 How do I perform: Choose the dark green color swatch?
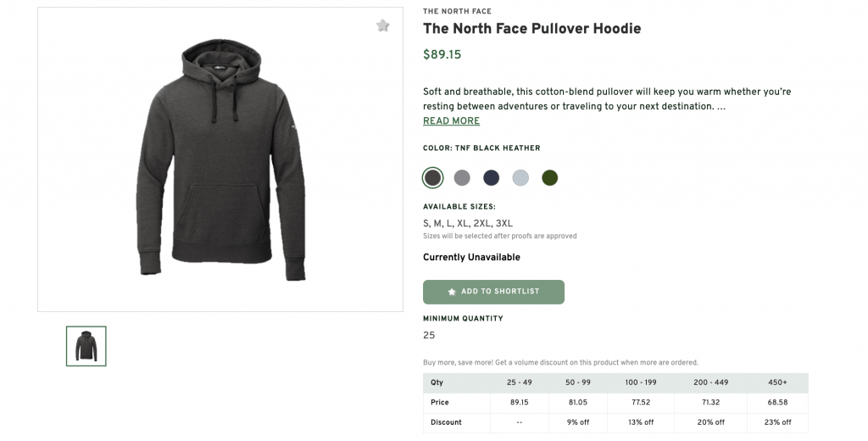point(550,177)
